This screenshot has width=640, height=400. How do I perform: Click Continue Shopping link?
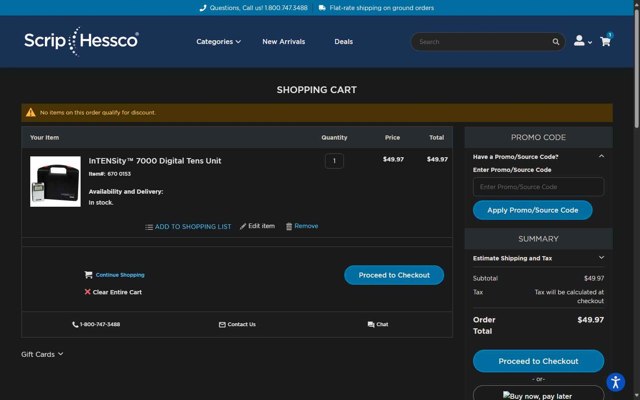[x=120, y=275]
